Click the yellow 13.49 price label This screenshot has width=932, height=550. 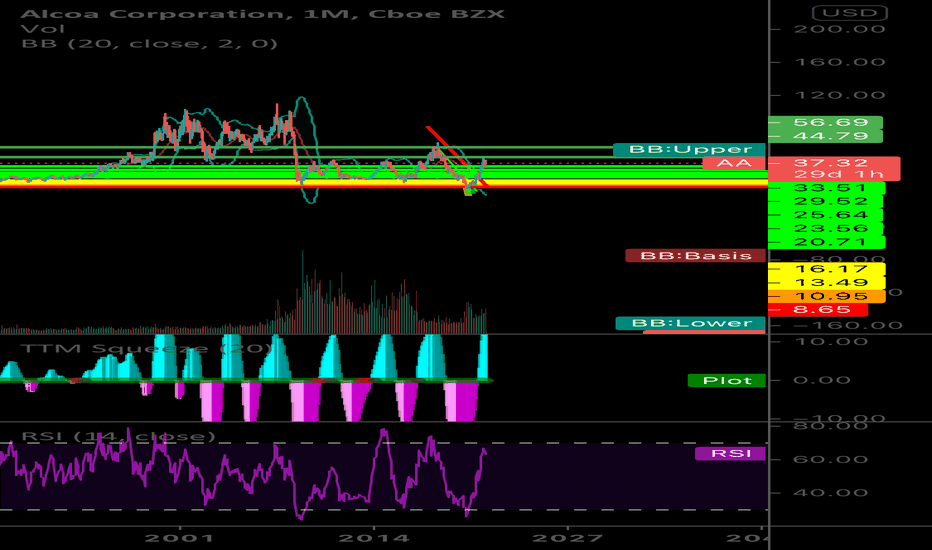827,283
